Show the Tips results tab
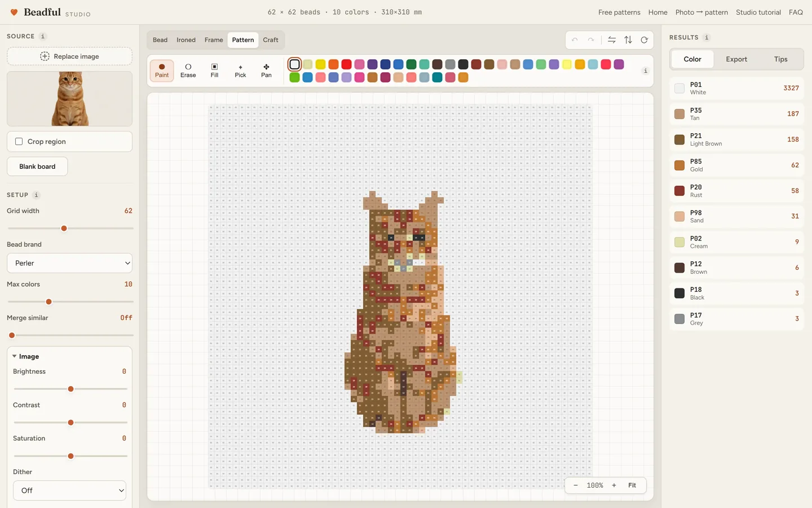The width and height of the screenshot is (812, 508). 781,59
